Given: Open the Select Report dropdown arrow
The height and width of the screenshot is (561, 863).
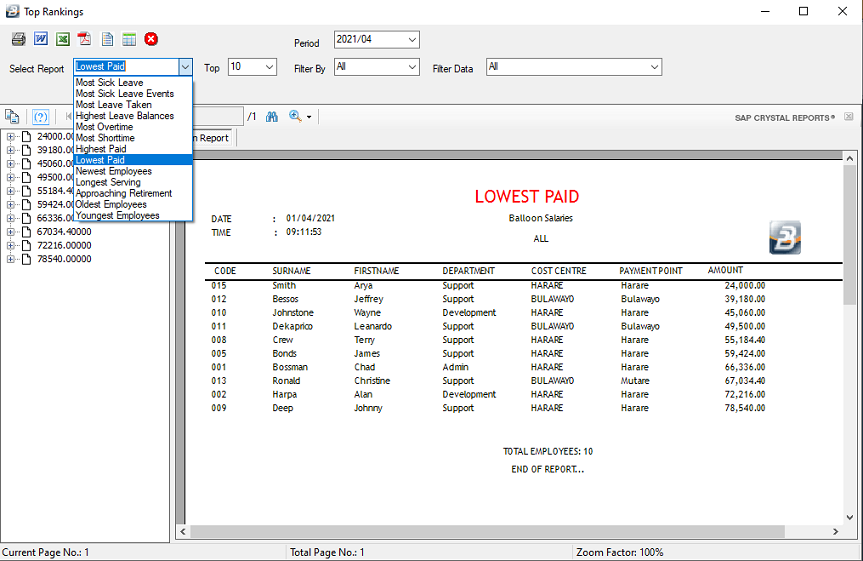Looking at the screenshot, I should [185, 67].
